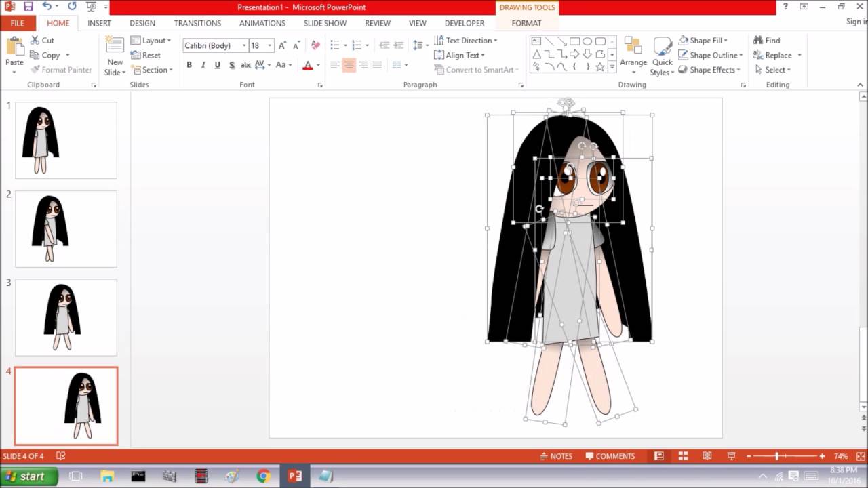This screenshot has width=868, height=488.
Task: Expand the shapes gallery More arrow
Action: [612, 67]
